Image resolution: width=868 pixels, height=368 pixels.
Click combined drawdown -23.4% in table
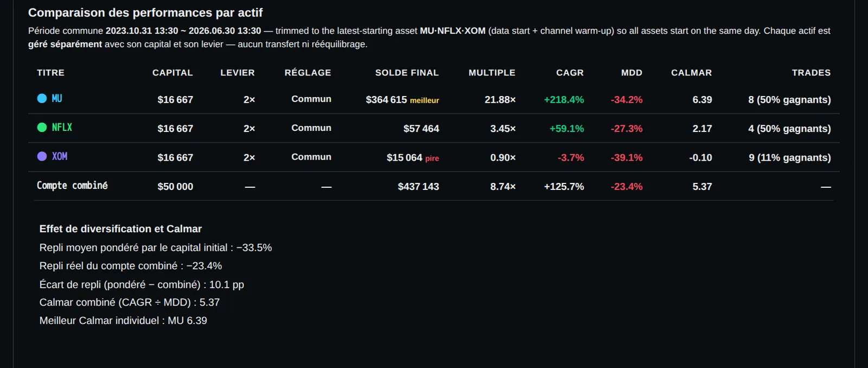click(x=627, y=186)
